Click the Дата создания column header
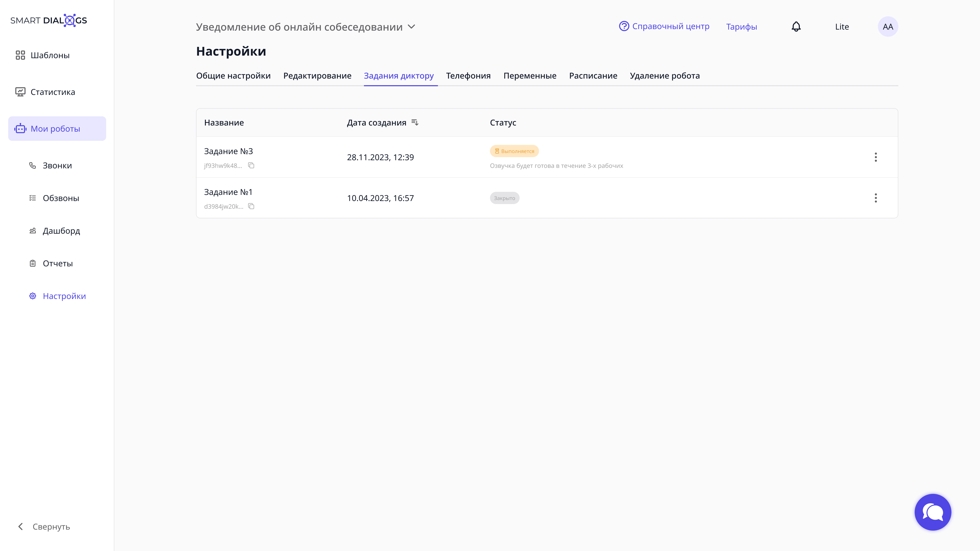The image size is (980, 551). (x=377, y=122)
